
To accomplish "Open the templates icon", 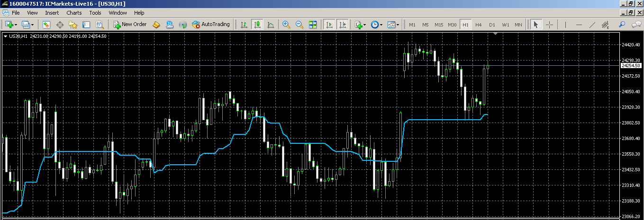I will point(391,24).
